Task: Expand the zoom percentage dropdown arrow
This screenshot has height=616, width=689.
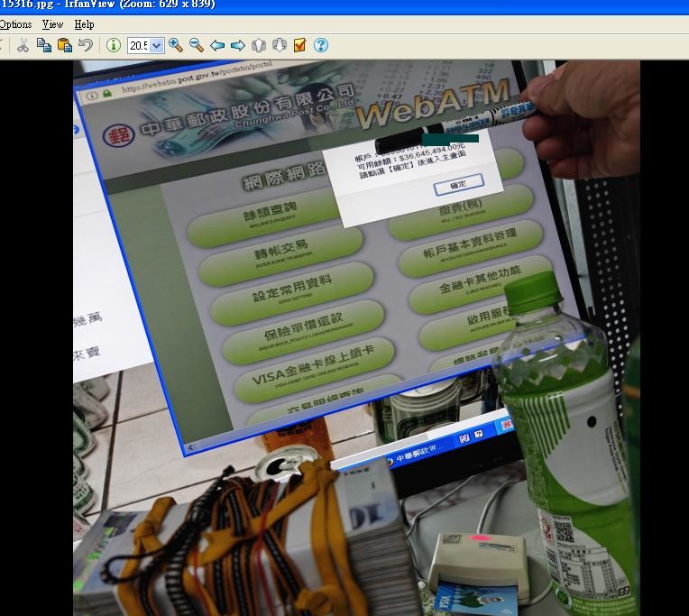Action: [x=157, y=46]
